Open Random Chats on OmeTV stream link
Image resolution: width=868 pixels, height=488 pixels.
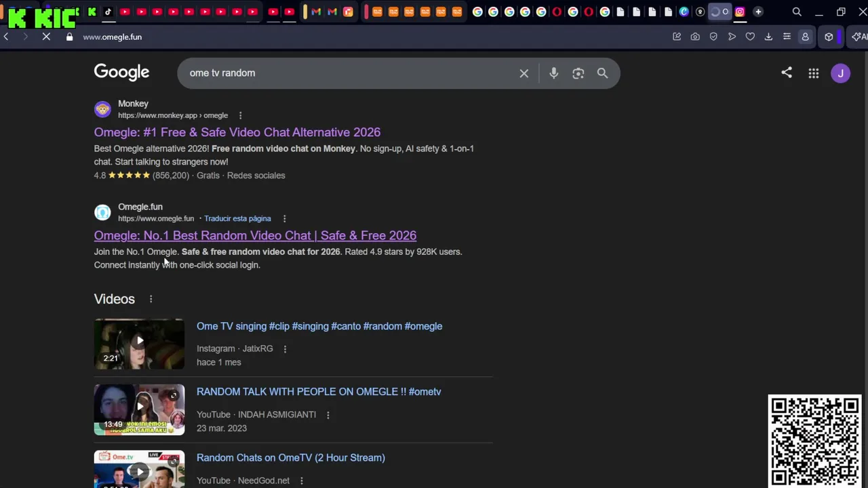291,457
